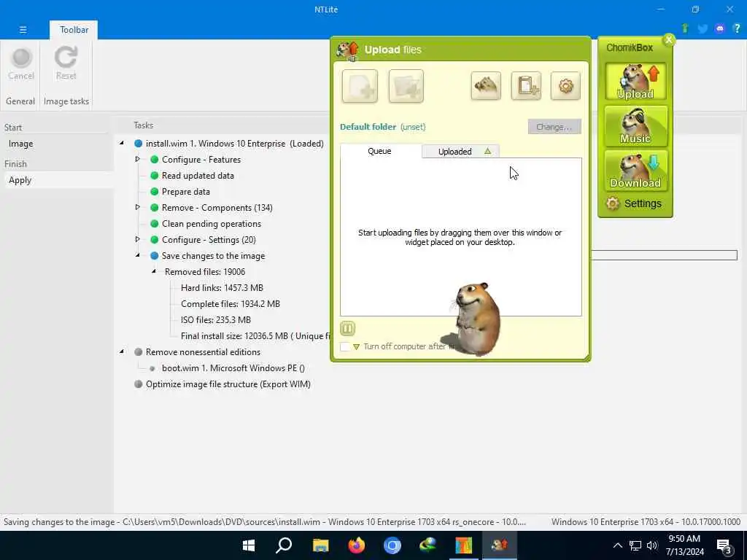Collapse Remove nonessential editions node
The width and height of the screenshot is (747, 560).
click(x=122, y=351)
